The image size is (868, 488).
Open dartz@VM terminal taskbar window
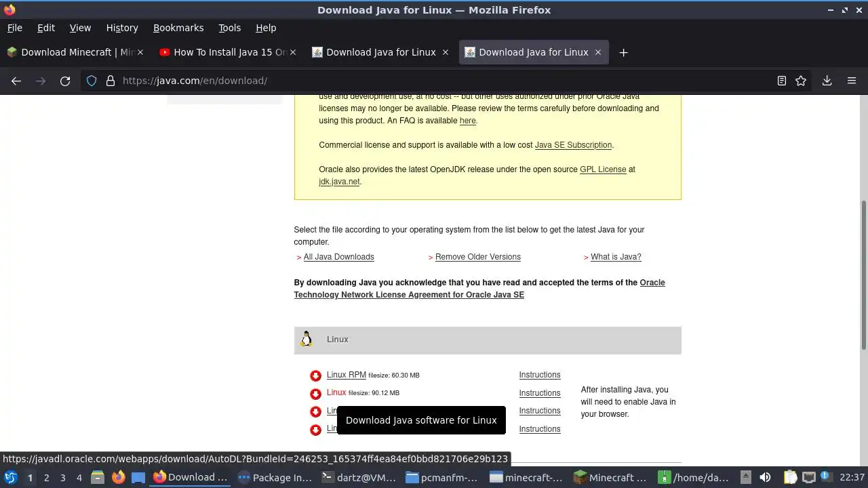click(359, 477)
